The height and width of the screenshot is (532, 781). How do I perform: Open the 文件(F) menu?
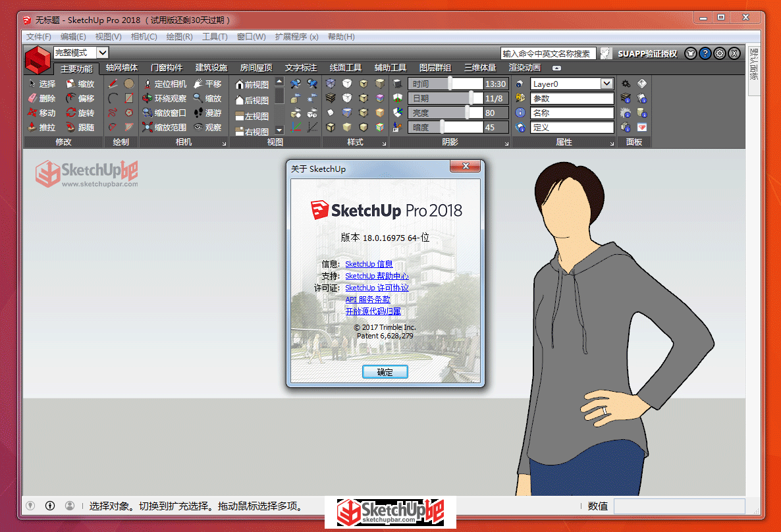(x=38, y=36)
